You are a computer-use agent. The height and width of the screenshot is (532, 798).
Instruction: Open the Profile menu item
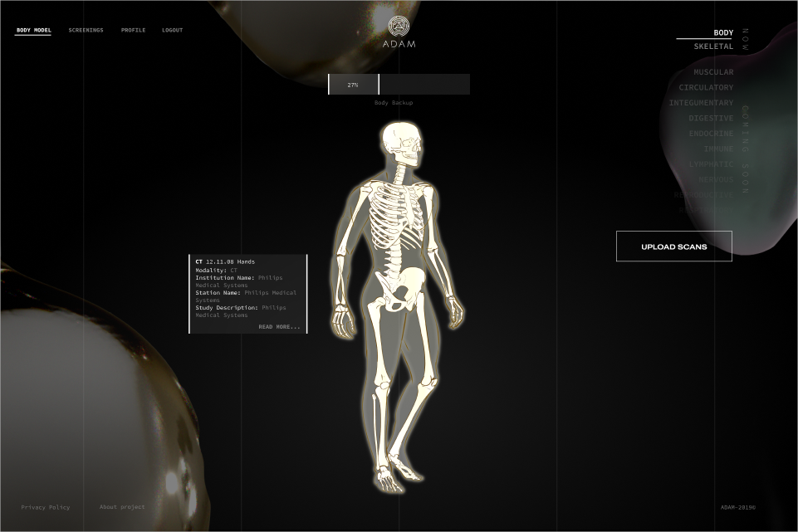click(133, 31)
